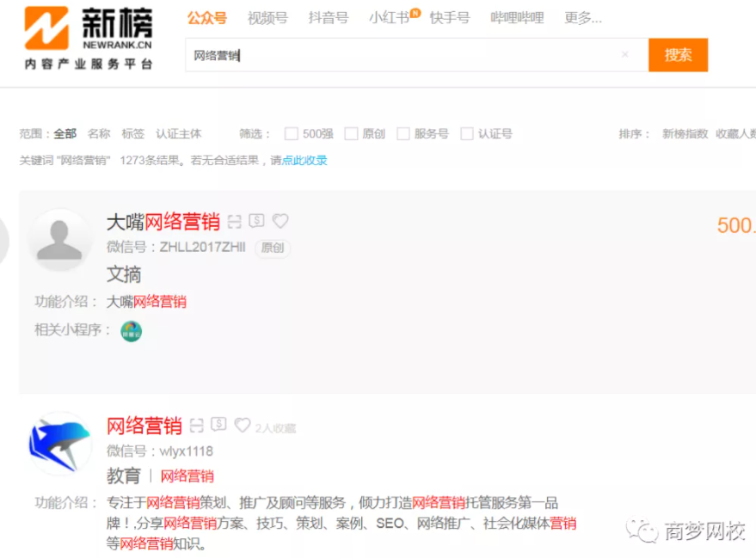Open the 快手号 tab

[x=449, y=18]
